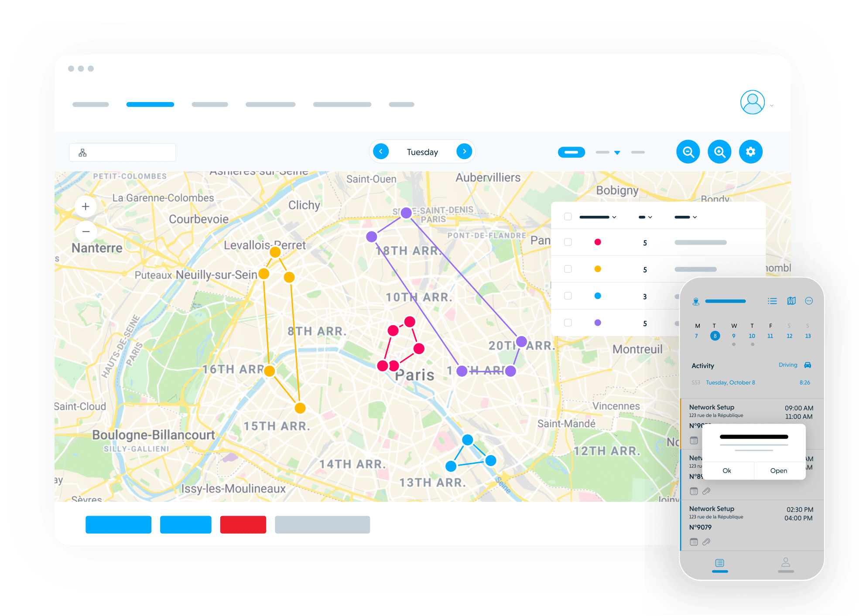Check the pink route row checkbox
The width and height of the screenshot is (859, 616).
coord(568,242)
